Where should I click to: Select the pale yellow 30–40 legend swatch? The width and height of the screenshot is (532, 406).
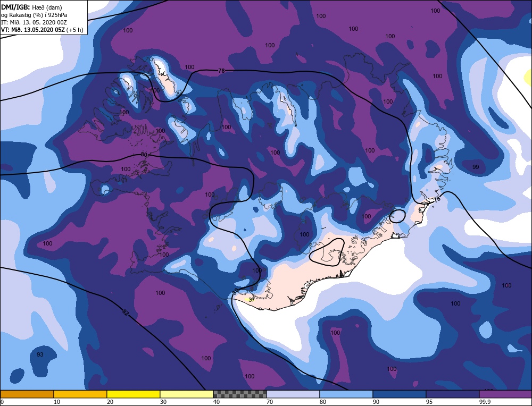tap(187, 394)
